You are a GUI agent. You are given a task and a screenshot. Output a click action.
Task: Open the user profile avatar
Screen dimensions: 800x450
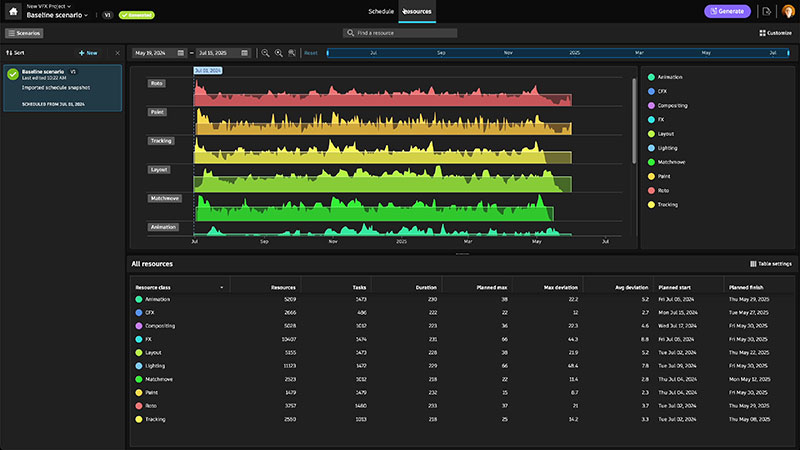click(x=787, y=12)
